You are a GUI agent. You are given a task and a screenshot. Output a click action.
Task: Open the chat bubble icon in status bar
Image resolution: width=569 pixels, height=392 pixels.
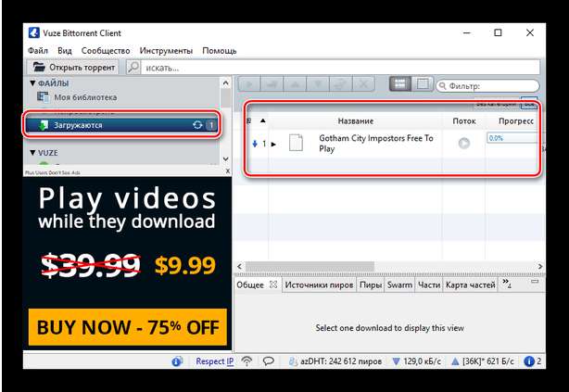click(268, 360)
